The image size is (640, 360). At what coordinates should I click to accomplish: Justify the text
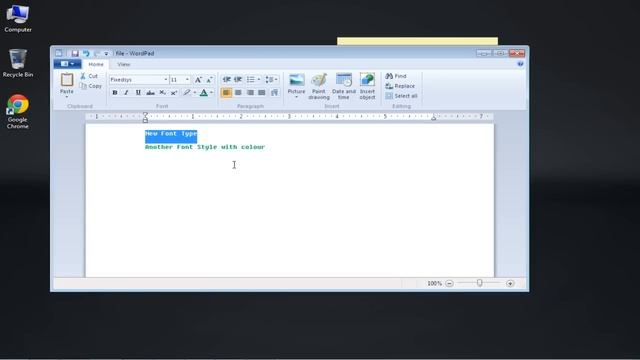262,93
